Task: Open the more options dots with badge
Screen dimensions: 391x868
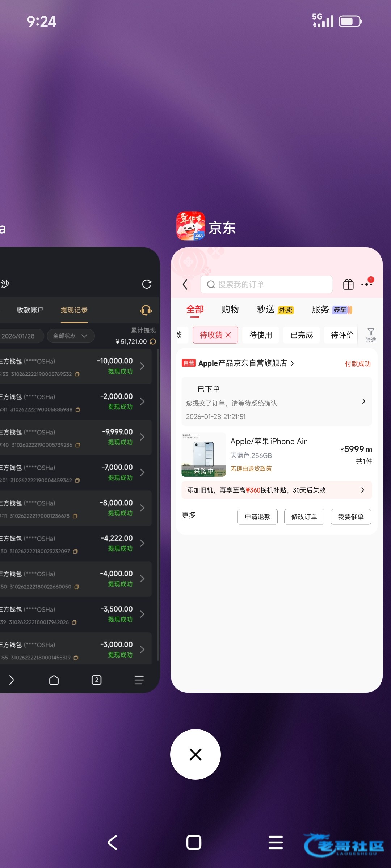Action: (367, 284)
